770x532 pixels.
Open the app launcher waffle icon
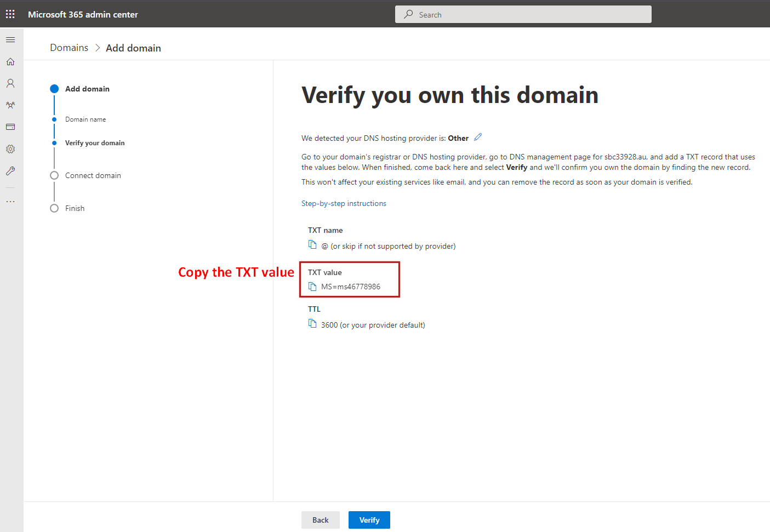coord(10,14)
